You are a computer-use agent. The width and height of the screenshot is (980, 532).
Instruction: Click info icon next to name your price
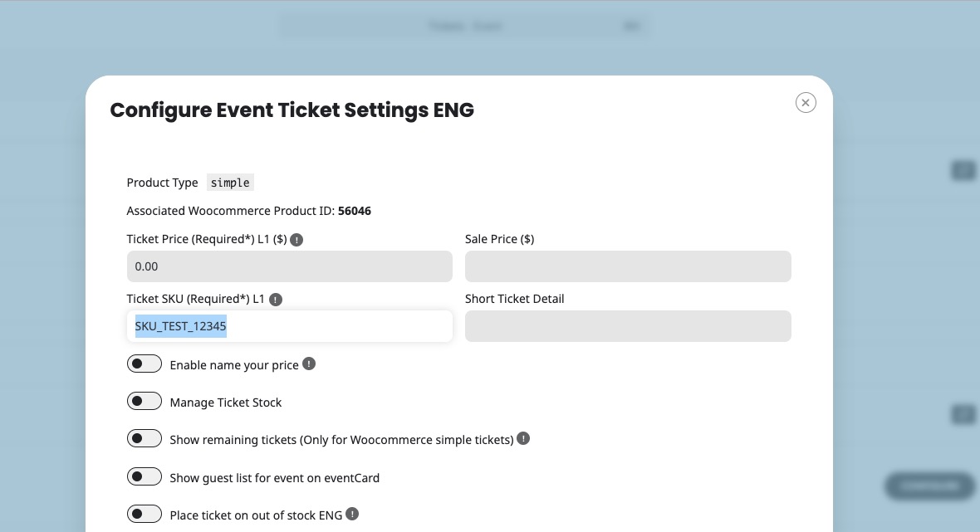pos(309,364)
